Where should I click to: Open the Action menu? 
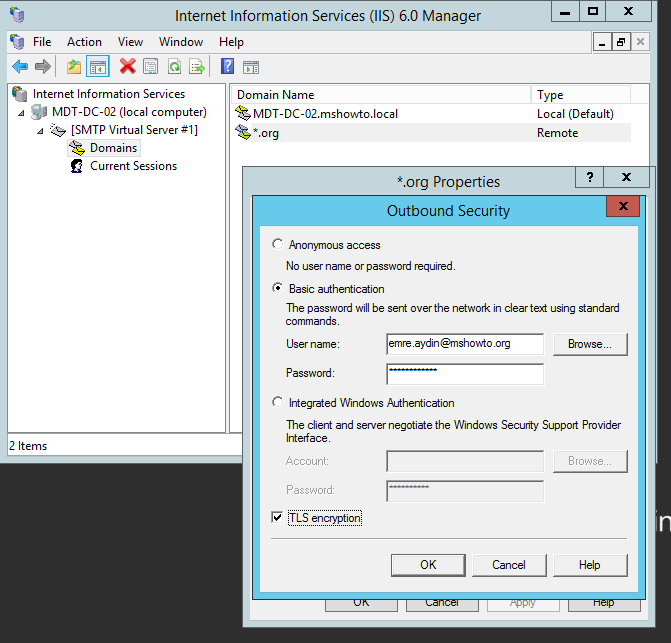point(84,42)
